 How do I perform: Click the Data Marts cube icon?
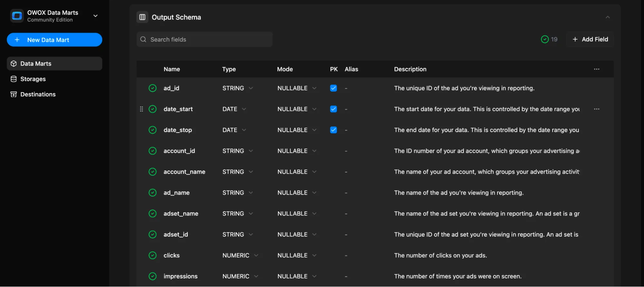click(14, 64)
